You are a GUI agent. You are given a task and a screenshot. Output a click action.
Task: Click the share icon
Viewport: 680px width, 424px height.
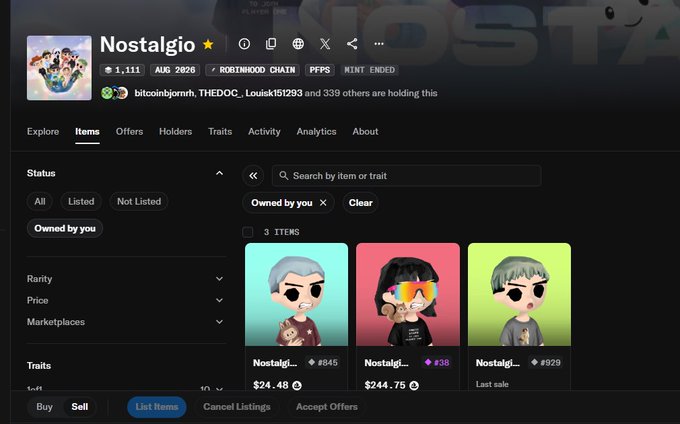[x=352, y=44]
